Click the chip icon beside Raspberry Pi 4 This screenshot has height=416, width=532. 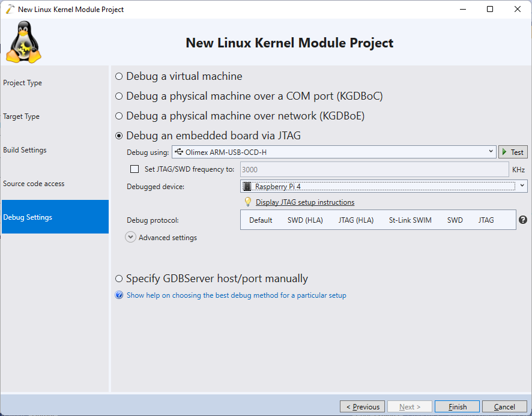[247, 186]
